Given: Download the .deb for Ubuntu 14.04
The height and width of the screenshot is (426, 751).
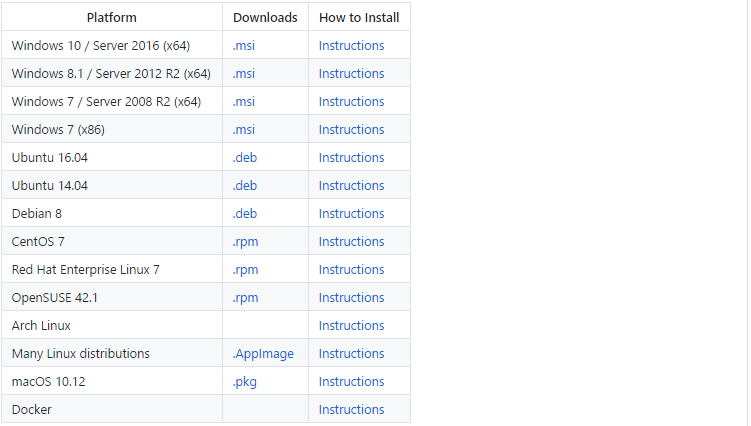Looking at the screenshot, I should [245, 186].
